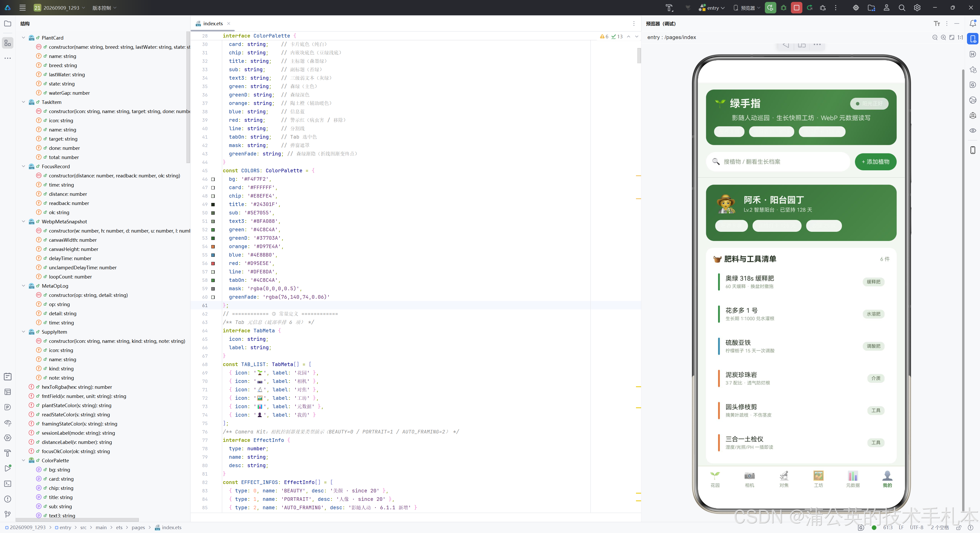Open the Structure panel icon in left sidebar
This screenshot has width=980, height=533.
pos(8,43)
